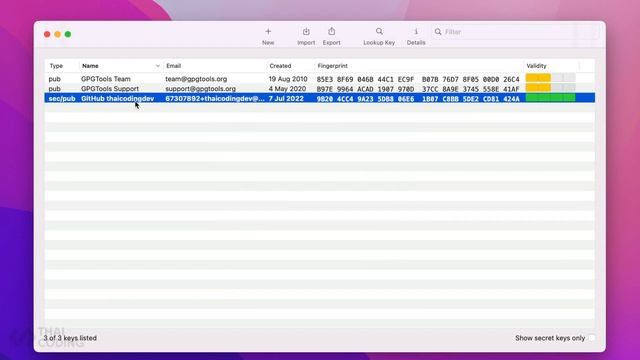
Task: Click the team@gpgtools.org email cell
Action: tap(196, 79)
